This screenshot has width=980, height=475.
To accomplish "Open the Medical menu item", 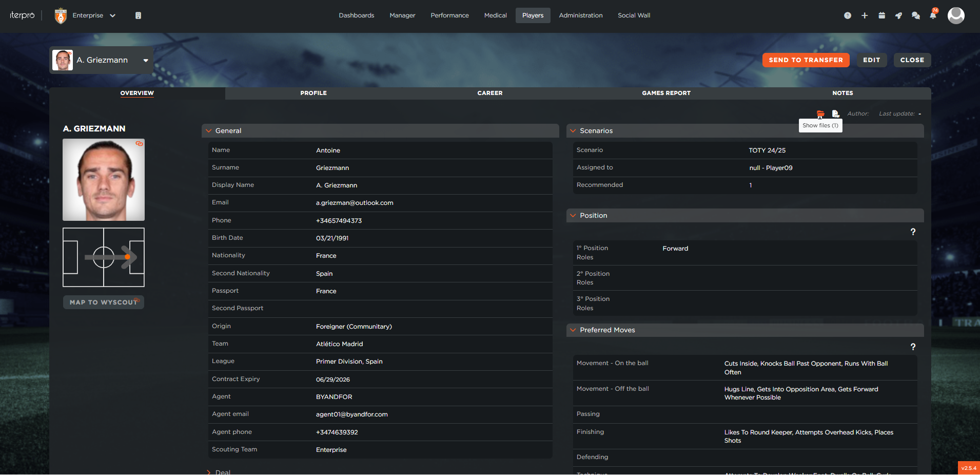I will (495, 15).
